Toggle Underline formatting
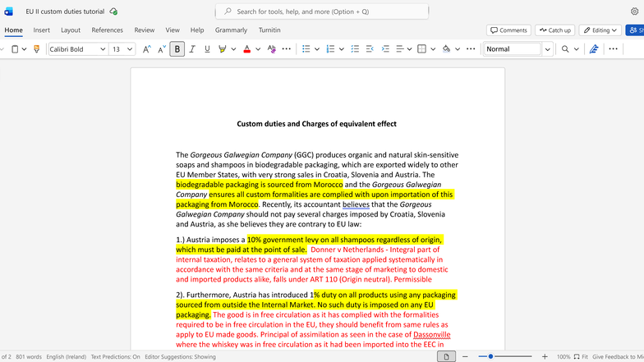The width and height of the screenshot is (644, 362). coord(207,49)
